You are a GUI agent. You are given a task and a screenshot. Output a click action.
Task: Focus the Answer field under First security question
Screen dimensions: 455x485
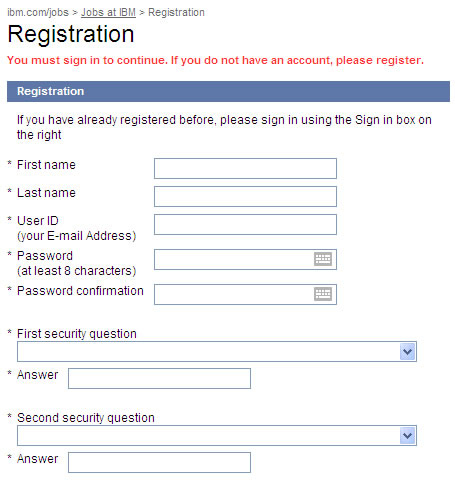[159, 378]
